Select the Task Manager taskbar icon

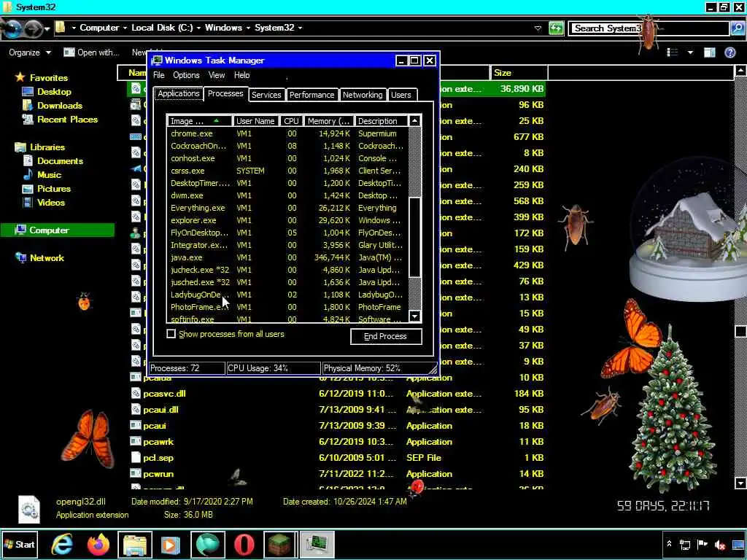317,544
